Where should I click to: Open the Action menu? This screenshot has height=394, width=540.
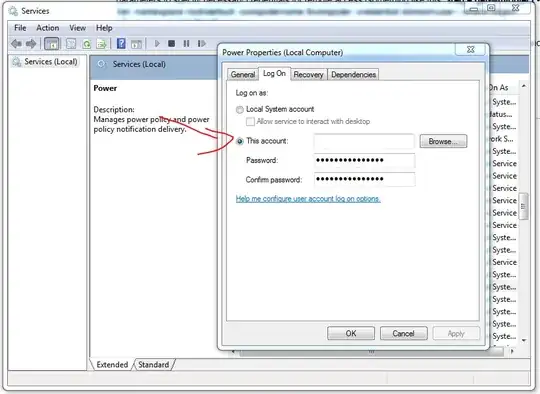click(x=48, y=28)
